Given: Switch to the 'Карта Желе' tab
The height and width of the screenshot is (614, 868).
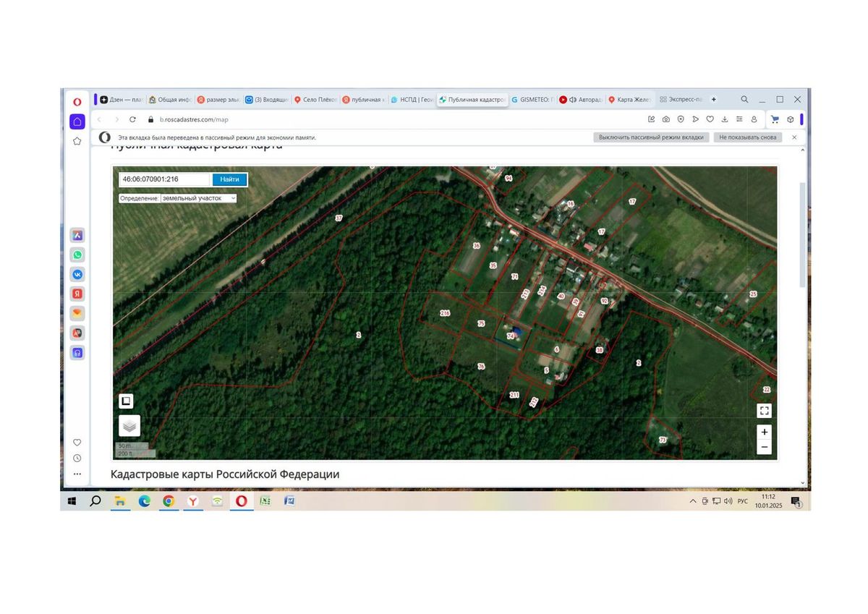Looking at the screenshot, I should point(629,100).
